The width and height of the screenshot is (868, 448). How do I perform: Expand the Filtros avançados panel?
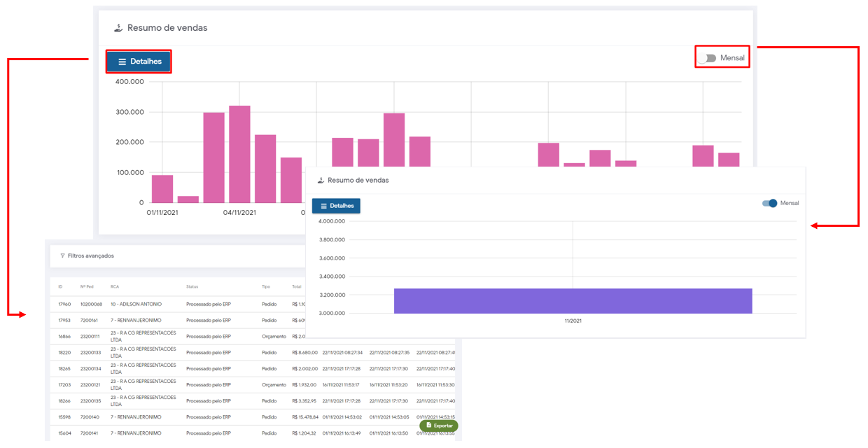(90, 256)
